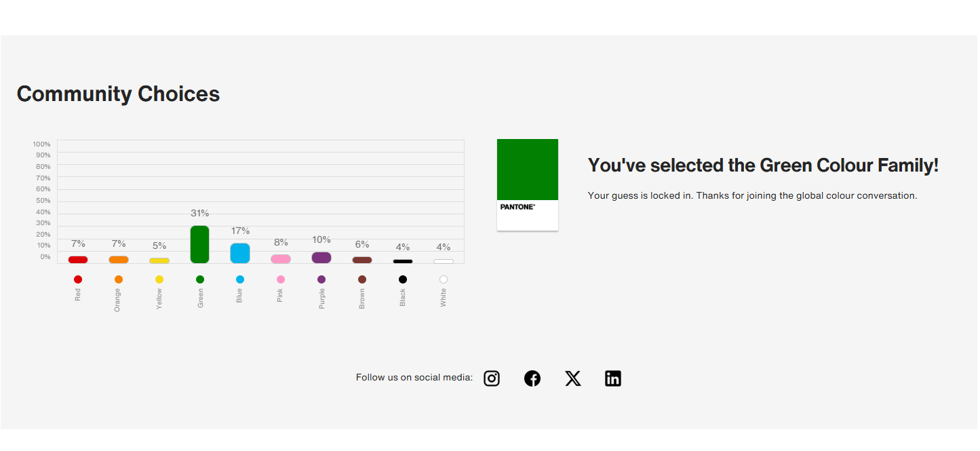This screenshot has height=451, width=980.
Task: Click the brown legend dot
Action: (x=362, y=279)
